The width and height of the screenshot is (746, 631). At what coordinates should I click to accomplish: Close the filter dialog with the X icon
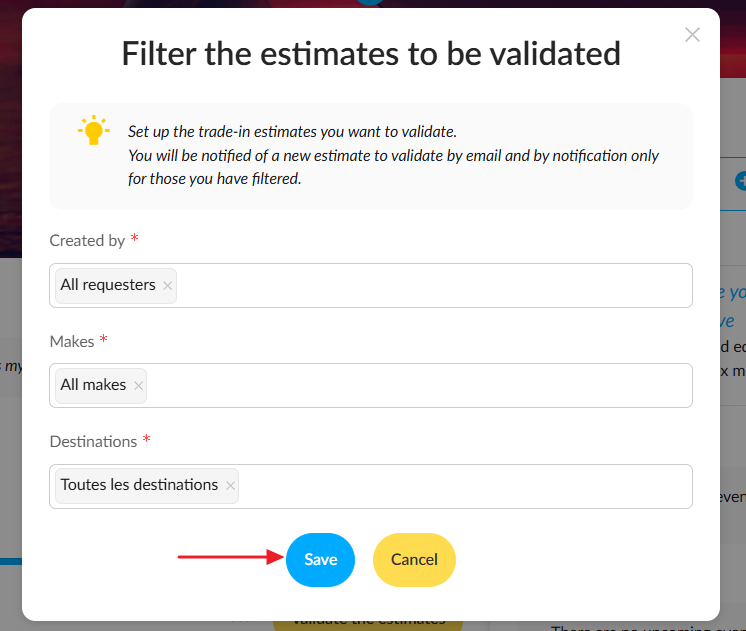tap(692, 35)
